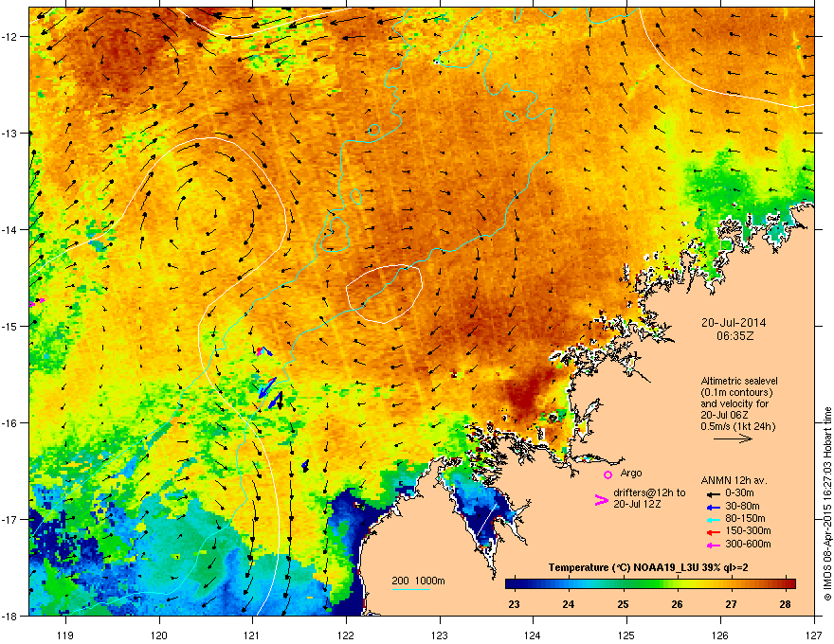Click the longitude axis label 122
This screenshot has width=834, height=644.
[x=346, y=635]
